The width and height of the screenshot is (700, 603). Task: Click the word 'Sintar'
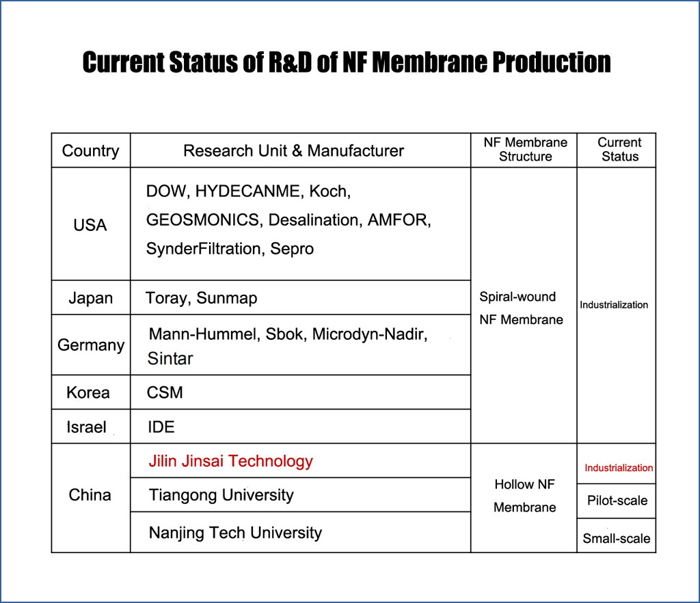coord(170,358)
